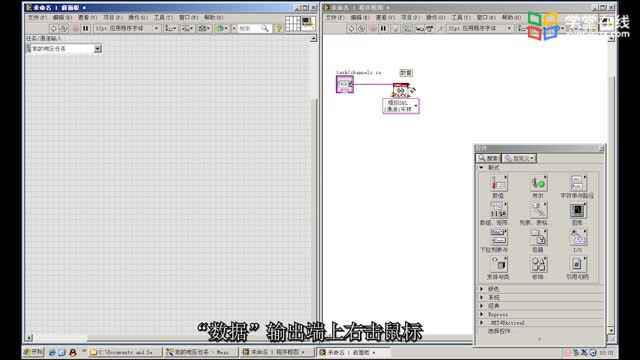Open 窗口 menu in front panel window

188,18
